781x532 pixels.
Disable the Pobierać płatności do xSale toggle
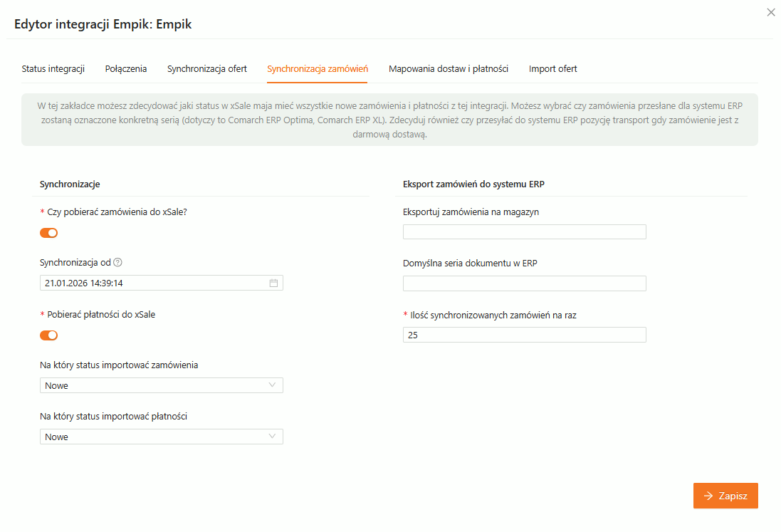point(48,335)
